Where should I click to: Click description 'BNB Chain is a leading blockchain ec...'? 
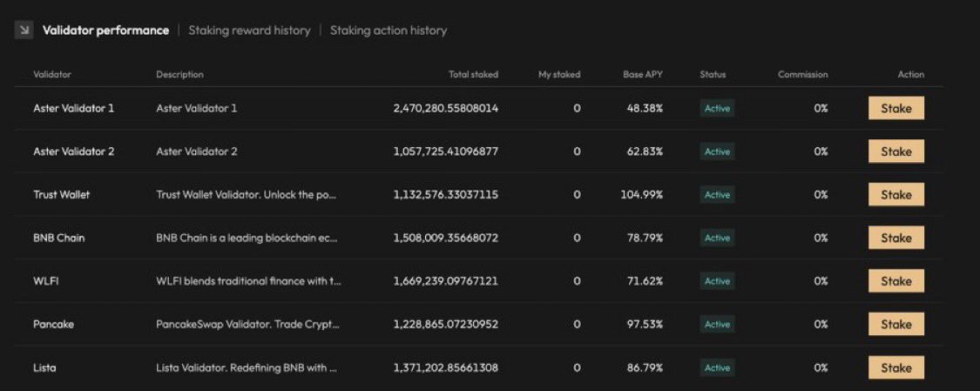(247, 238)
